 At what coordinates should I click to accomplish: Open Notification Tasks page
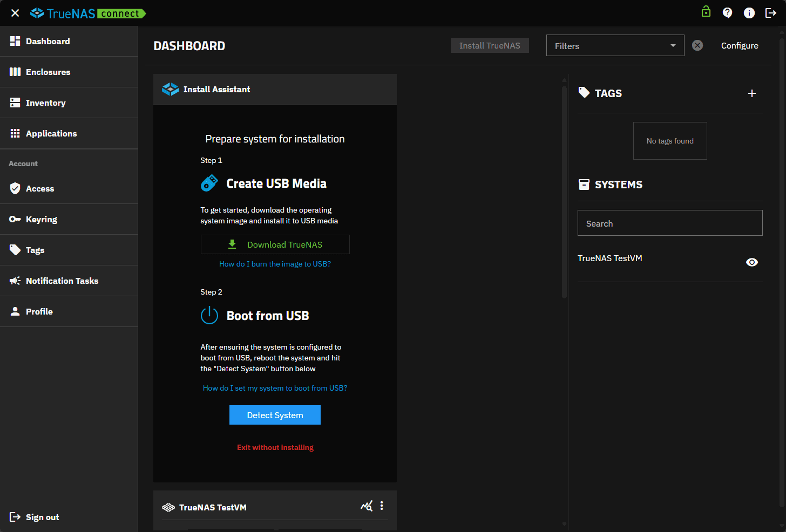click(62, 281)
